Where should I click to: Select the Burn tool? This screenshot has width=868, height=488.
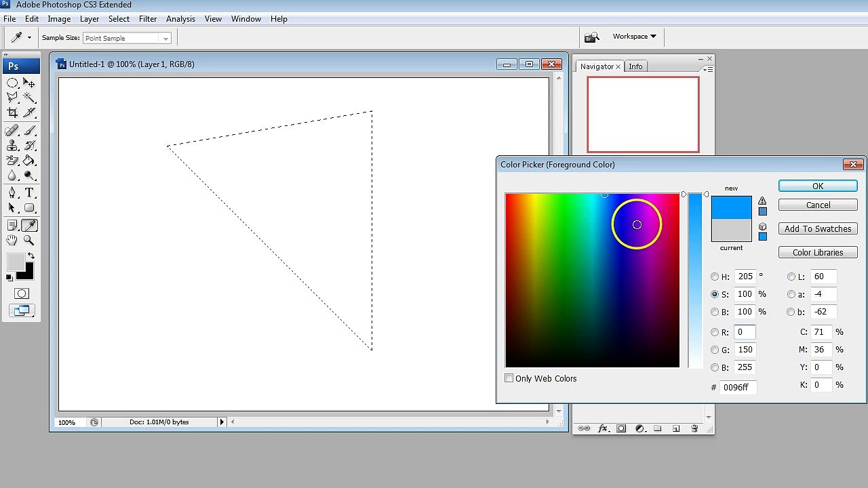[29, 176]
